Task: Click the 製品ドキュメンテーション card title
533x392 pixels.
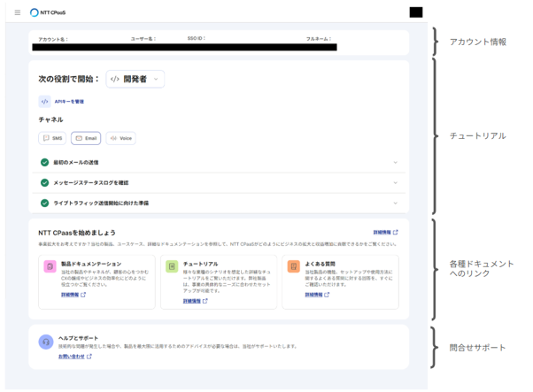Action: (x=91, y=264)
